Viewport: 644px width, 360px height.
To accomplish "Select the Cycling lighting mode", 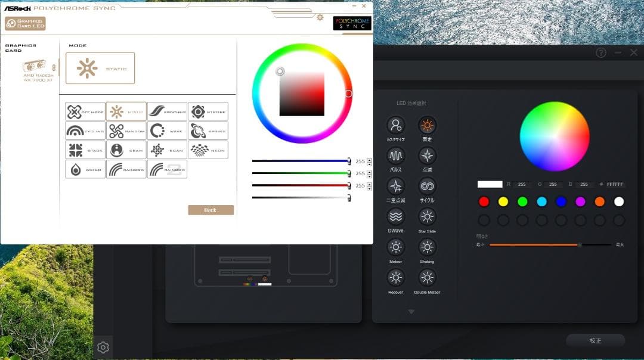I will 85,131.
